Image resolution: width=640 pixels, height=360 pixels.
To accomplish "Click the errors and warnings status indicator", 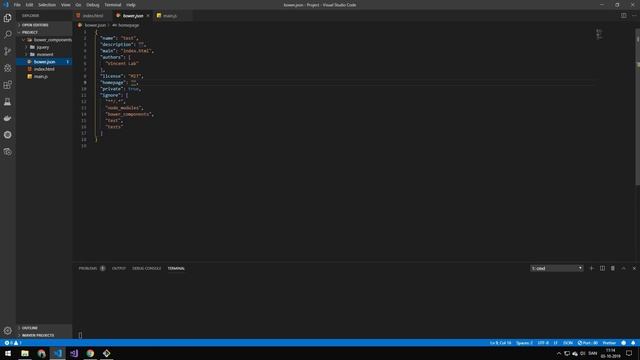I will pos(12,343).
